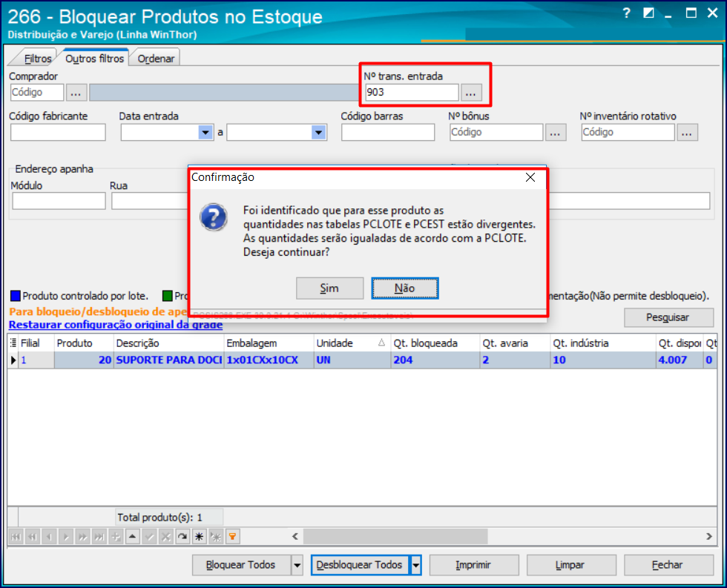This screenshot has width=727, height=588.
Task: Close the Confirmação dialog with the X
Action: [530, 177]
